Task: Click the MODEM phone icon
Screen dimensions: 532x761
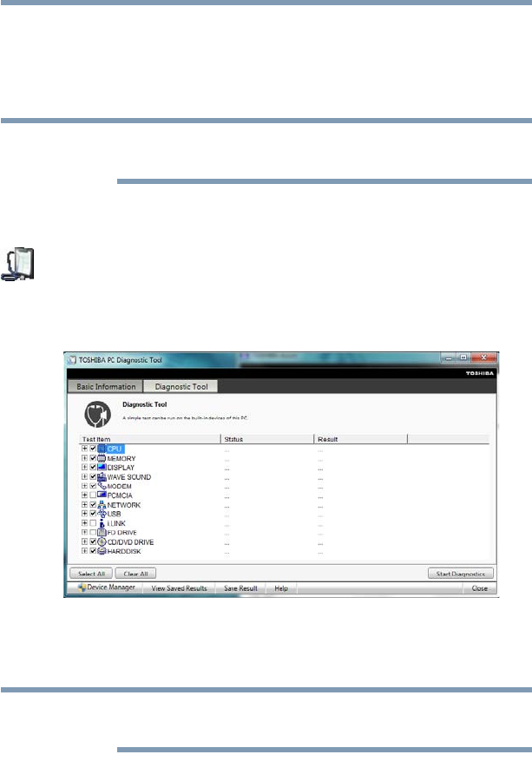Action: point(102,486)
